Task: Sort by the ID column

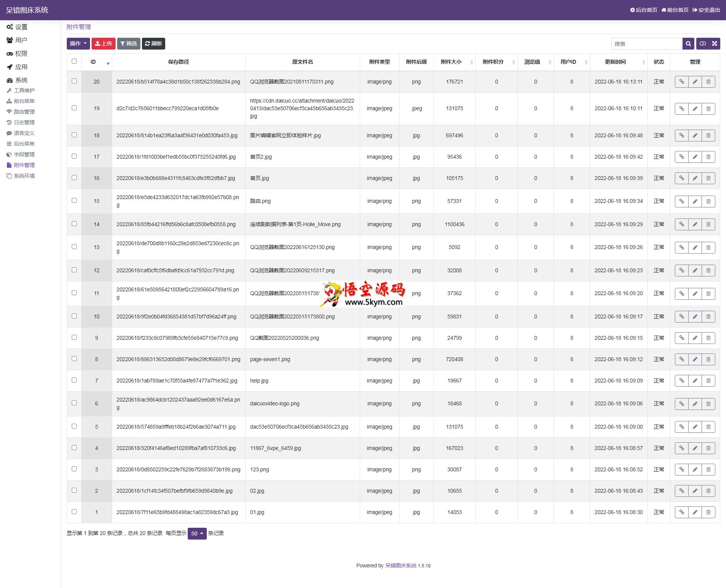Action: 97,62
